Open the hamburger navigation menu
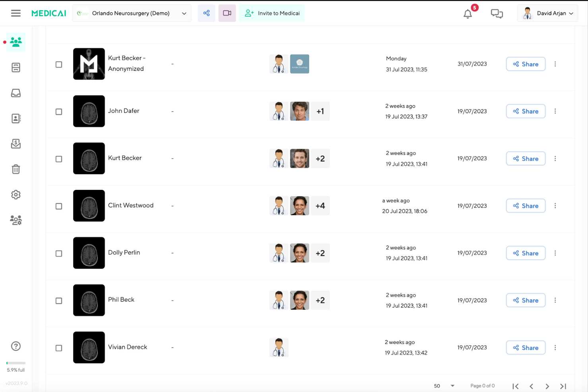The image size is (588, 392). (15, 13)
